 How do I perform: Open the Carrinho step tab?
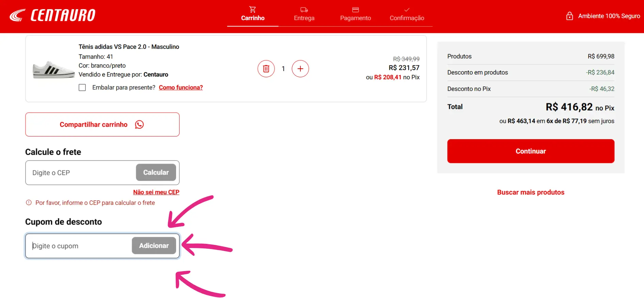pyautogui.click(x=253, y=14)
